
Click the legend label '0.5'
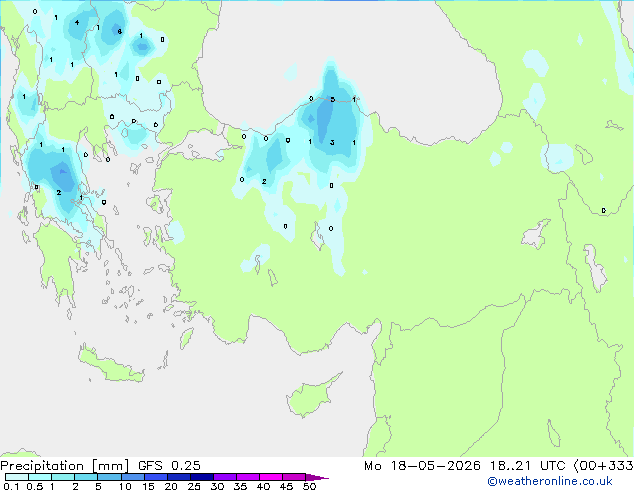tap(34, 486)
